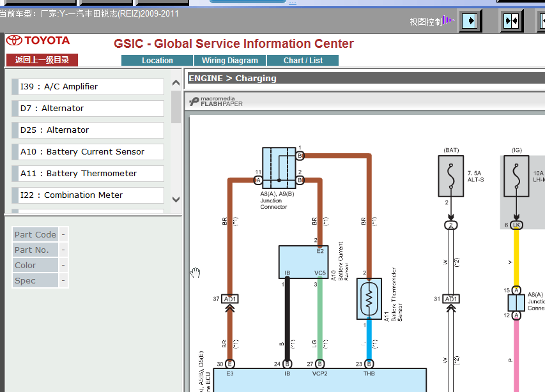
Task: Click the 返回上一级目录 button
Action: [42, 60]
